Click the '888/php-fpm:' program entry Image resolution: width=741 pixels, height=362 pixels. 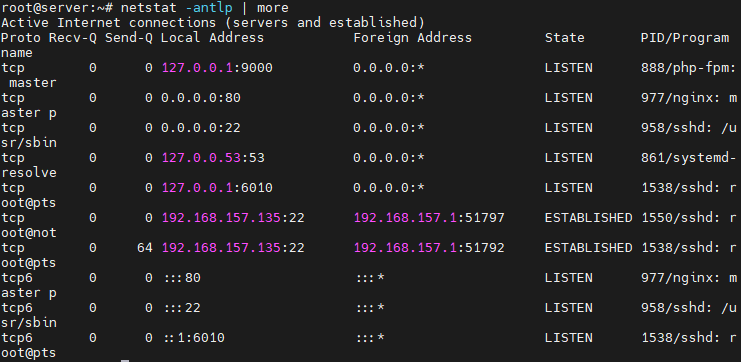coord(689,68)
